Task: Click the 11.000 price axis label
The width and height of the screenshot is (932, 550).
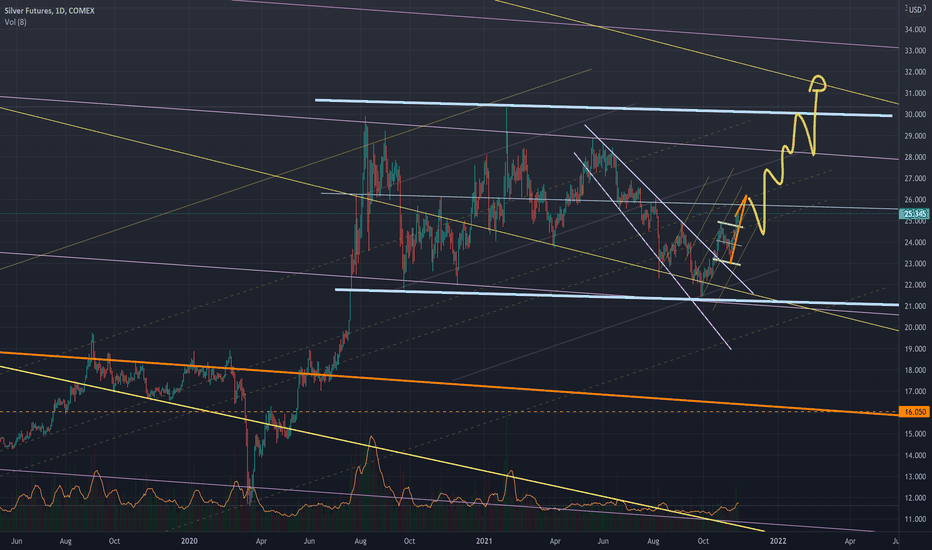Action: tap(915, 520)
